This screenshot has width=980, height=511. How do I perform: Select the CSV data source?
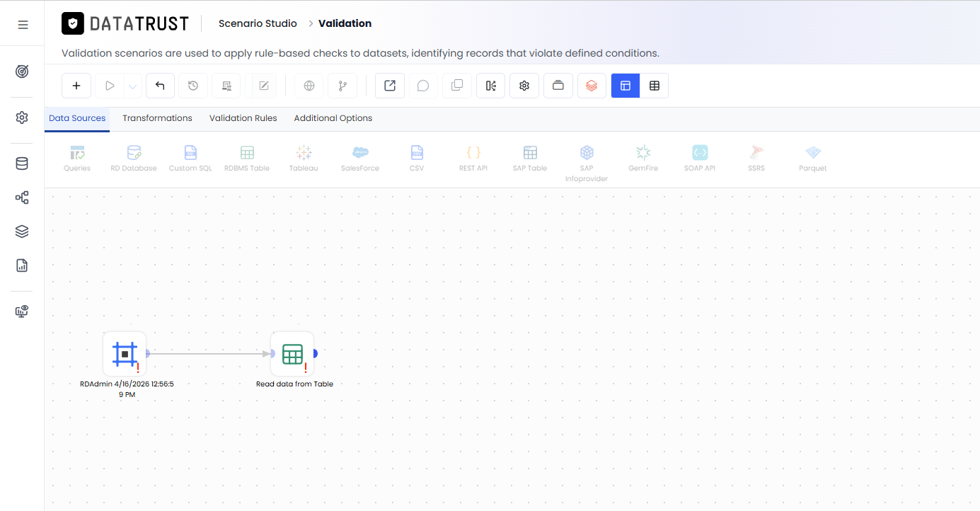(x=417, y=159)
